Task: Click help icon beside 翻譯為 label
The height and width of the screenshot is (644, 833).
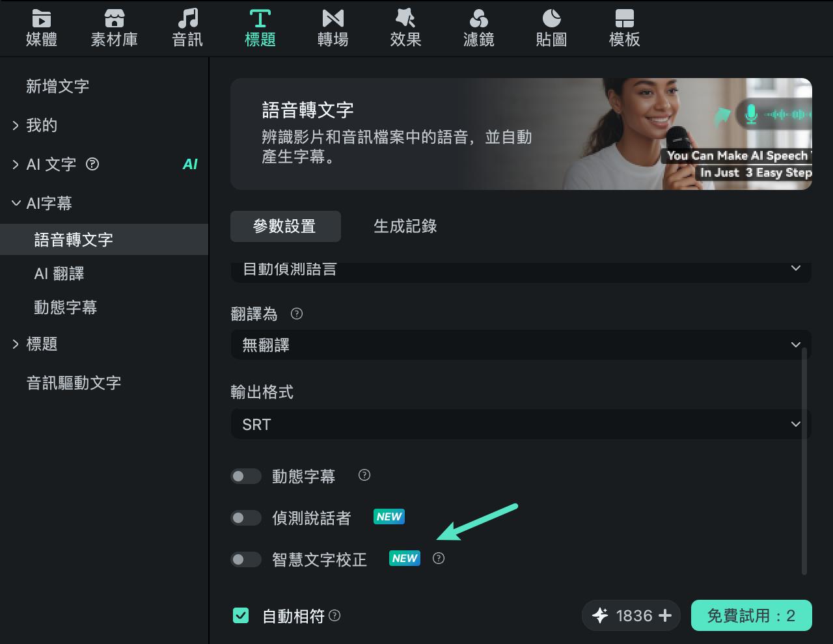Action: coord(297,314)
